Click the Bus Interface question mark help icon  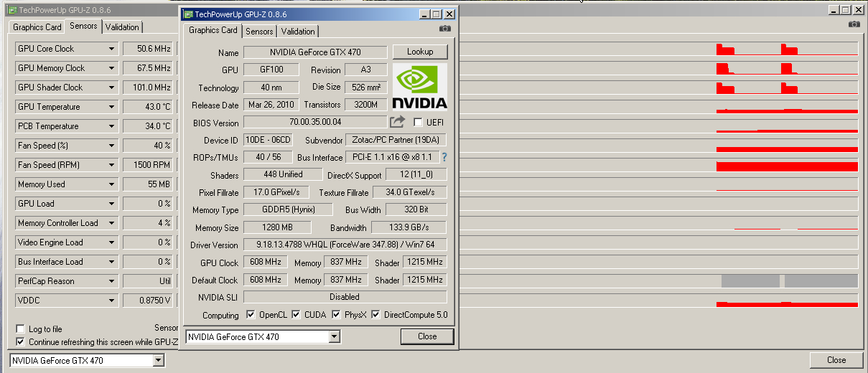(x=444, y=157)
